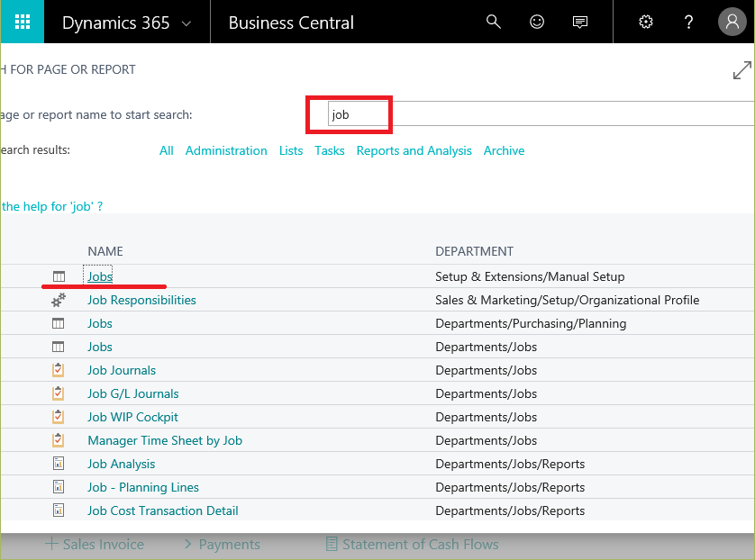Click list icon in the Jobs Departments/Jobs row
Image resolution: width=755 pixels, height=560 pixels.
coord(59,347)
